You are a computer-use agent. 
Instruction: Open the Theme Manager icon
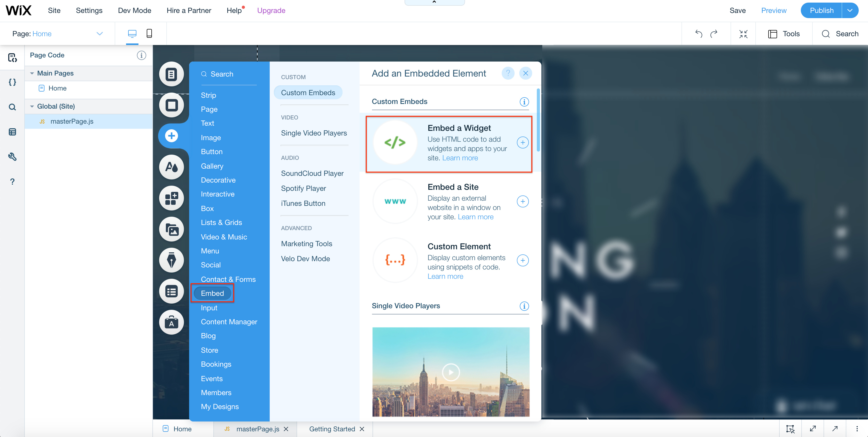pos(172,167)
